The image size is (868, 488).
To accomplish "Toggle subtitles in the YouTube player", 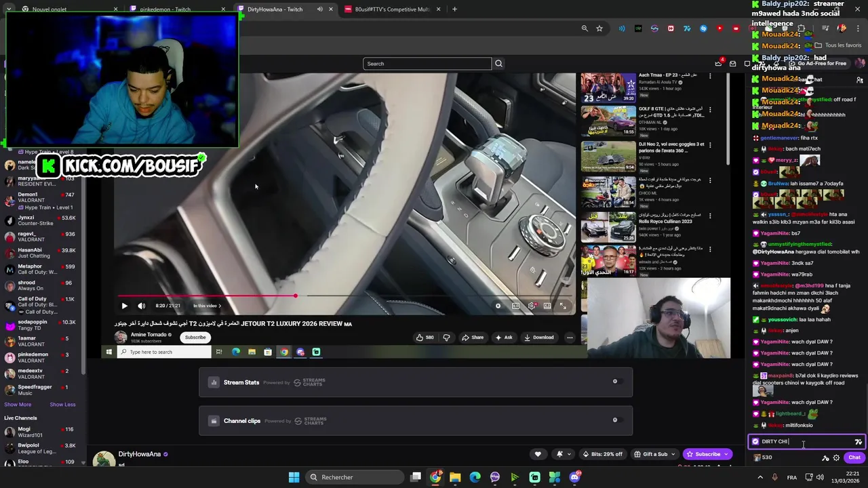I will coord(516,306).
